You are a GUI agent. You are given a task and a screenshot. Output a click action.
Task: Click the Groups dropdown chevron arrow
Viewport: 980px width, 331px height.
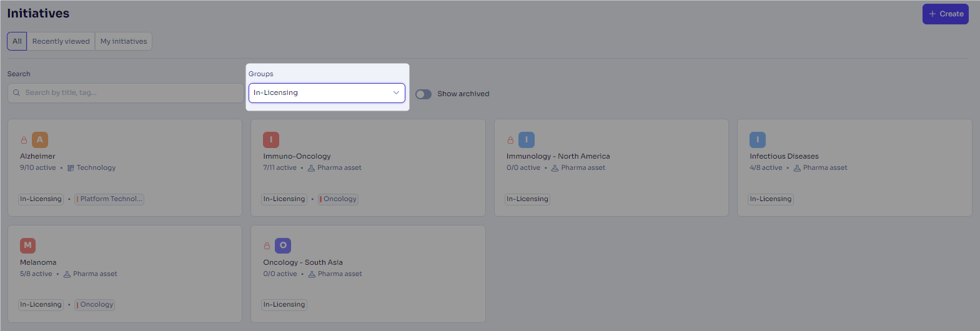pos(396,92)
